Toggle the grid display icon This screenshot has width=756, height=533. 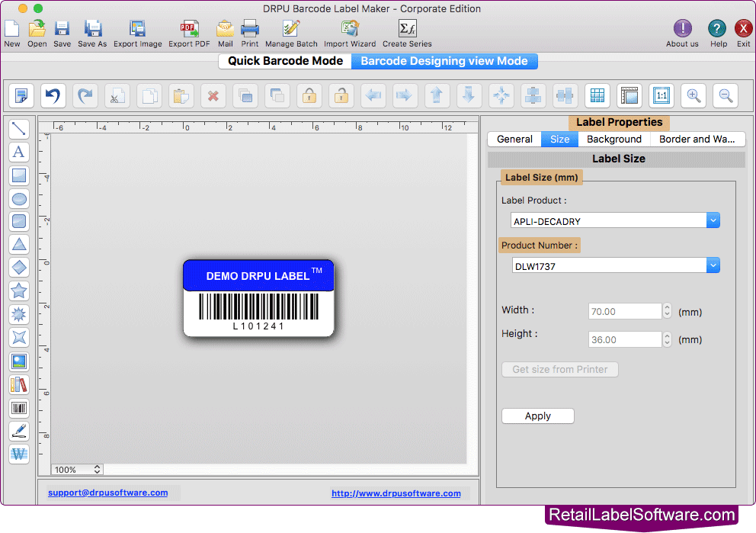pyautogui.click(x=597, y=95)
